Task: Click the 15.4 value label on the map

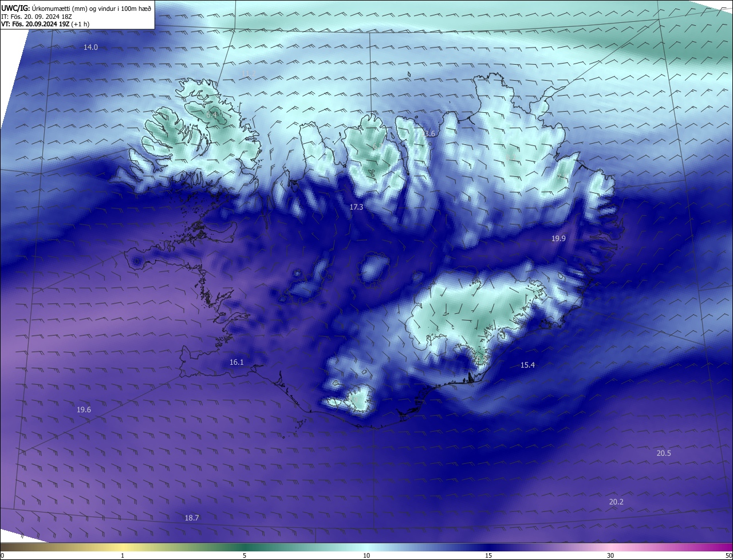Action: click(x=527, y=365)
